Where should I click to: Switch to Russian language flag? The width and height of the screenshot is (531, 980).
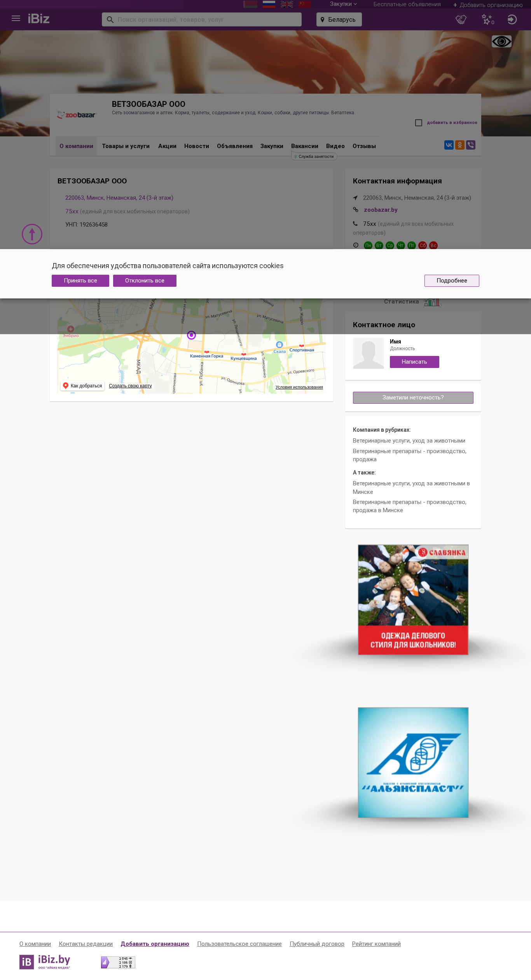tap(269, 4)
